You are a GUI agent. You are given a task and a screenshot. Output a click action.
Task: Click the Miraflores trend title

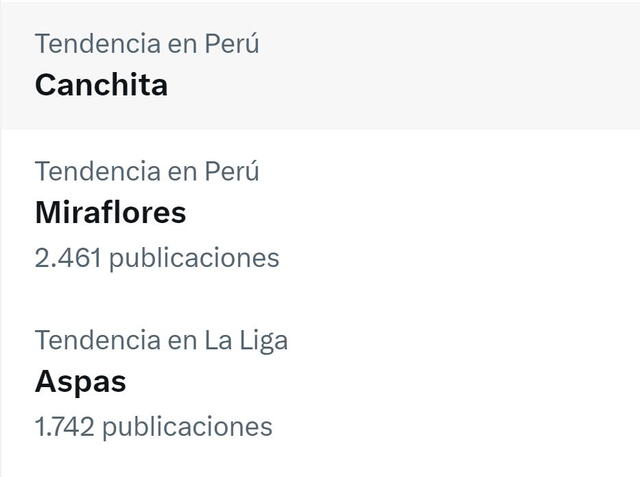[x=110, y=213]
